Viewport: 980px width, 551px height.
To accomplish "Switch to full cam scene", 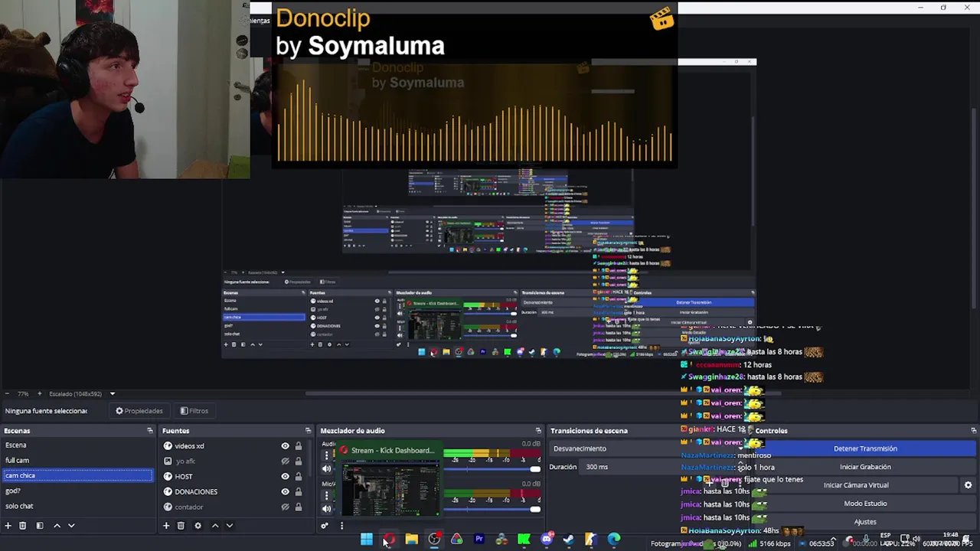I will coord(77,461).
